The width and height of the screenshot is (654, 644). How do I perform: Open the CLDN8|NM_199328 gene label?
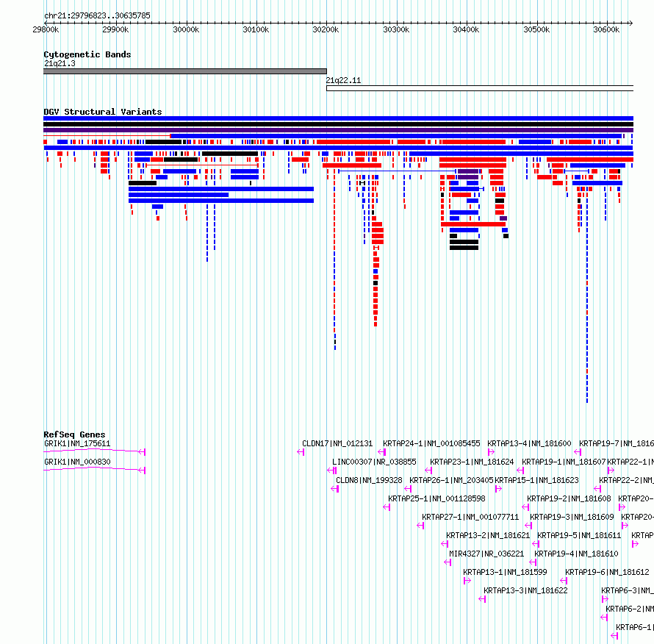[x=369, y=480]
